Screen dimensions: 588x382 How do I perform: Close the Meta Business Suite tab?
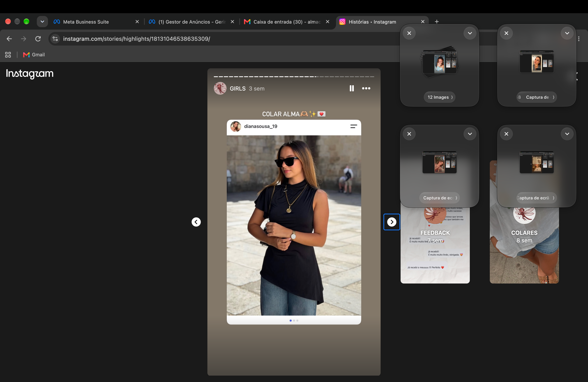(137, 22)
